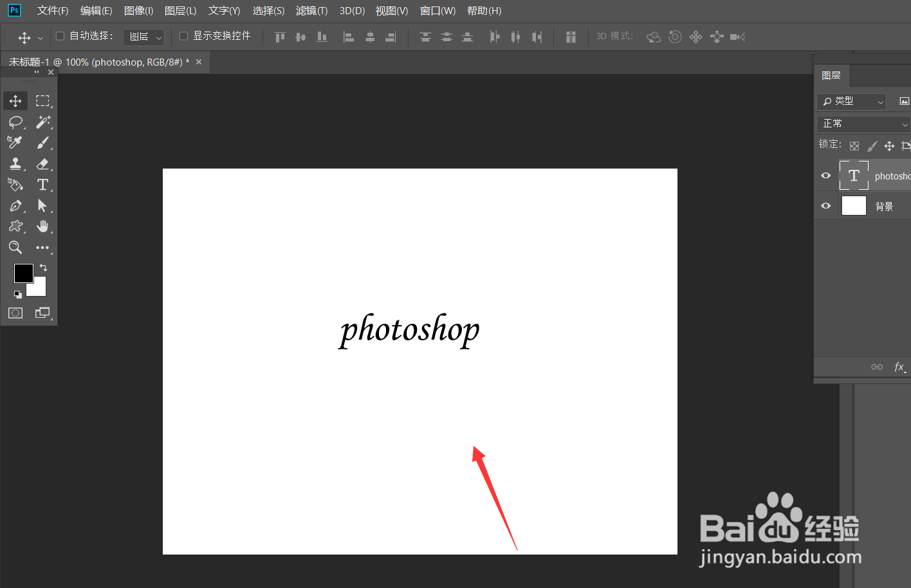The height and width of the screenshot is (588, 911).
Task: Open the 视图(V) menu
Action: tap(392, 11)
